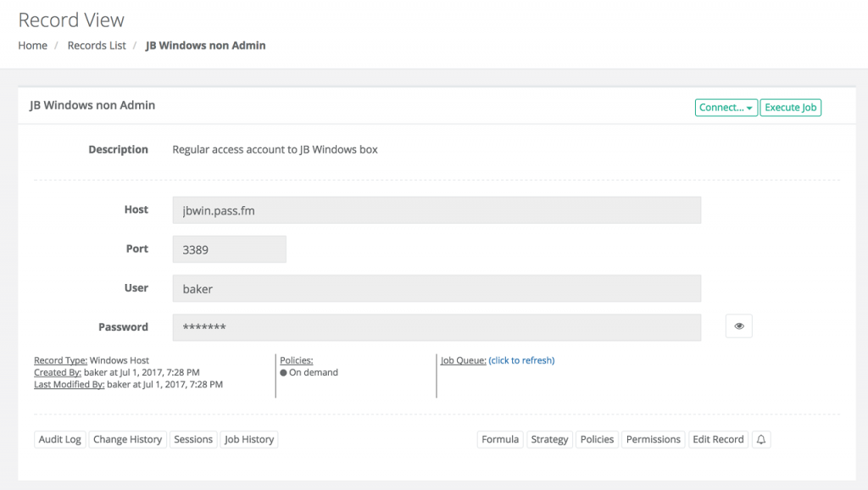Click into the Host field

coord(436,210)
